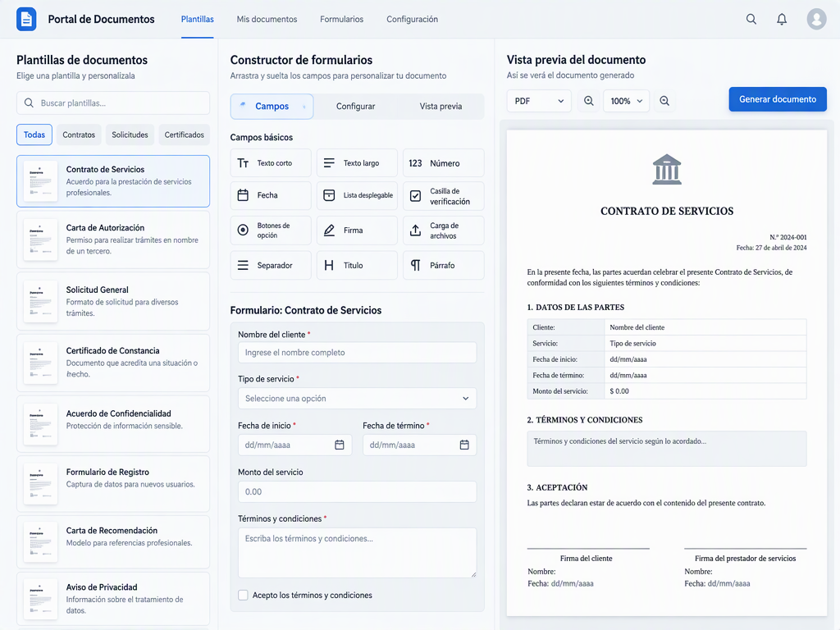Open calendar for Fecha de inicio
The width and height of the screenshot is (840, 630).
tap(339, 445)
